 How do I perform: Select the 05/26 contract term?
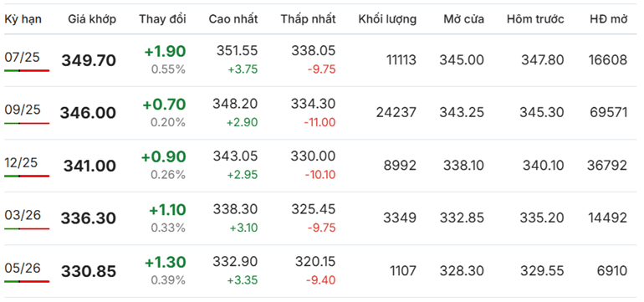23,268
